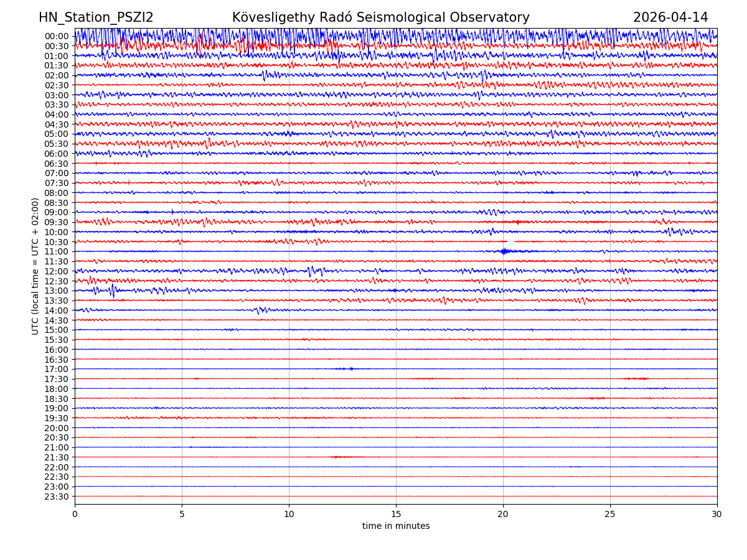The height and width of the screenshot is (560, 747).
Task: Click the 15 minute x-axis tick label
Action: (x=396, y=515)
